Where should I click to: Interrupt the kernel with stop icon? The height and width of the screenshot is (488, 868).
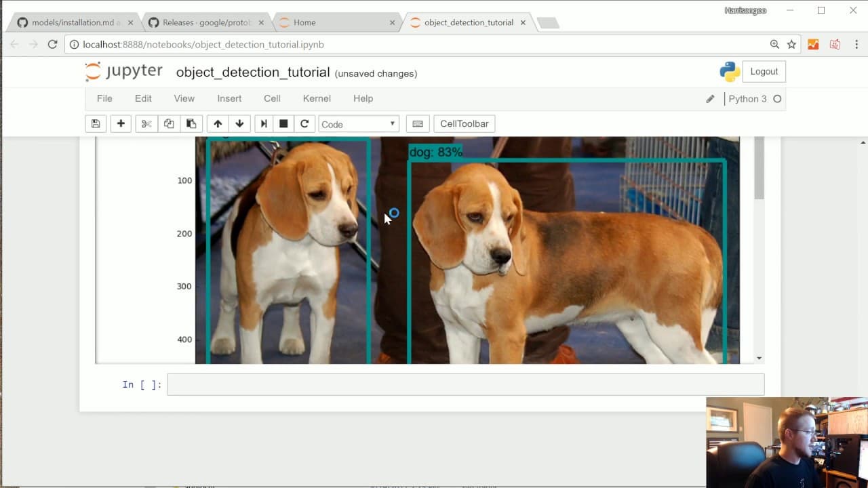point(283,124)
